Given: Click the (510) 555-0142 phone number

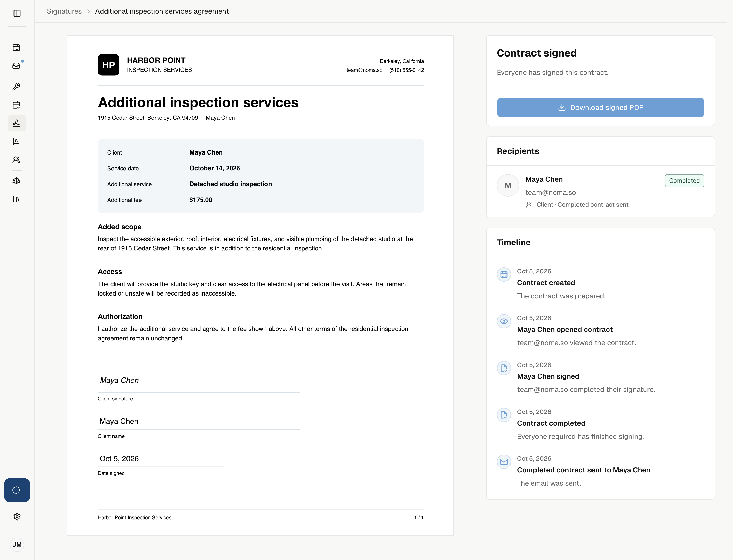Looking at the screenshot, I should coord(406,70).
